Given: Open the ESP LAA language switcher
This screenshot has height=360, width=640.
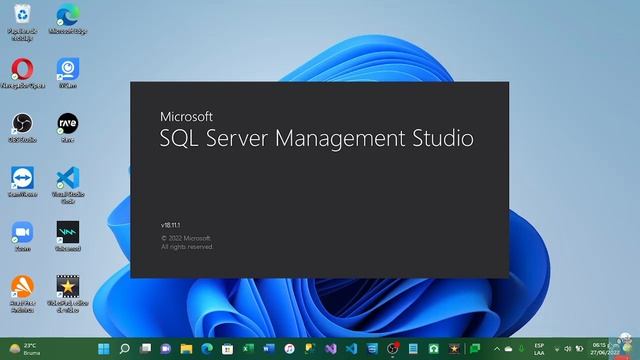Looking at the screenshot, I should tap(539, 349).
